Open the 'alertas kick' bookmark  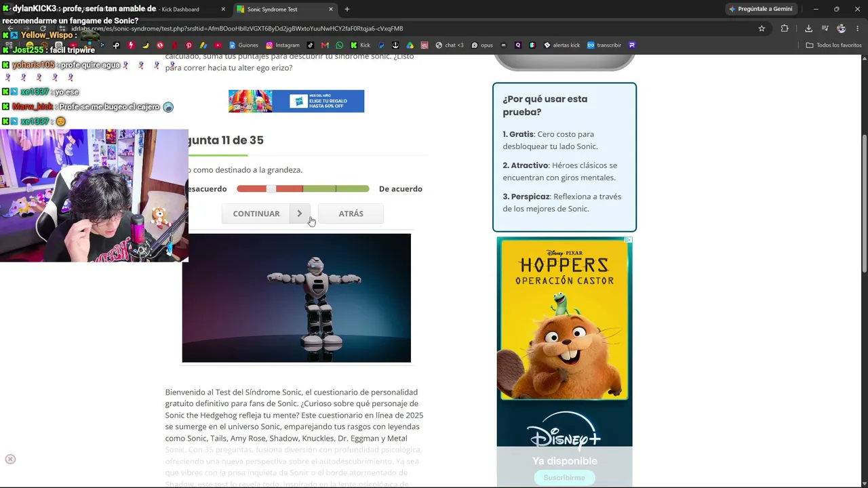[561, 45]
